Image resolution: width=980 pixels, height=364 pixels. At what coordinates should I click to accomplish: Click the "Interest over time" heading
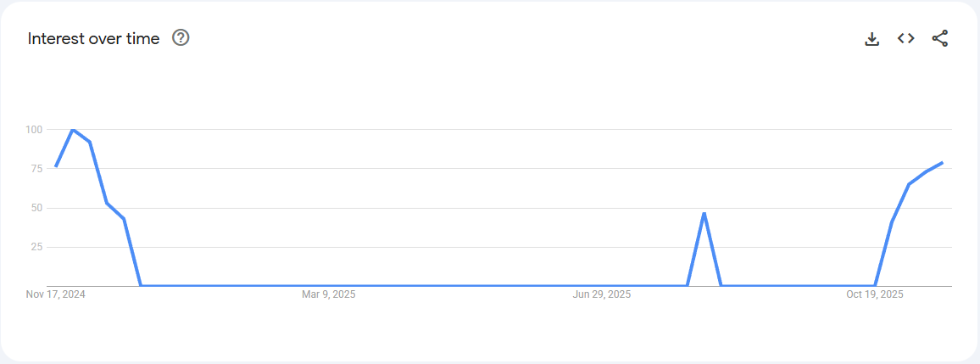pos(93,39)
